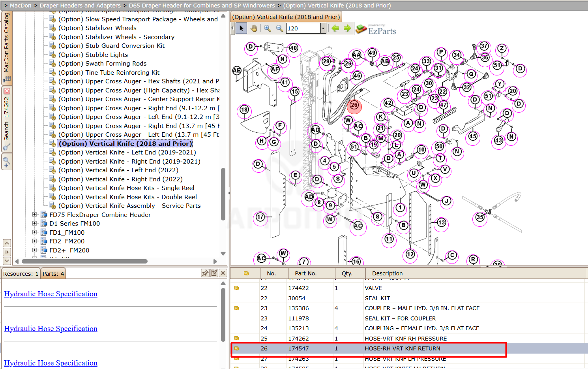This screenshot has height=369, width=588.
Task: Click the MacDon breadcrumb link
Action: tap(21, 6)
